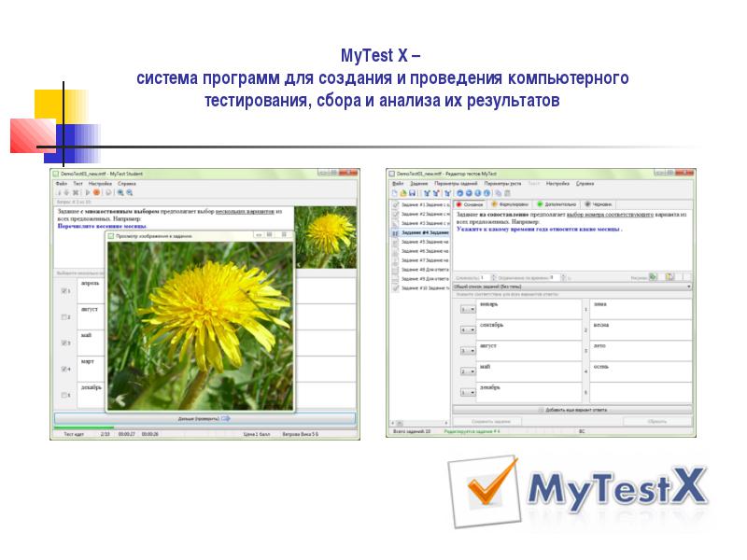
Task: Switch to the 'Черновик' tab in the editor
Action: click(x=599, y=204)
